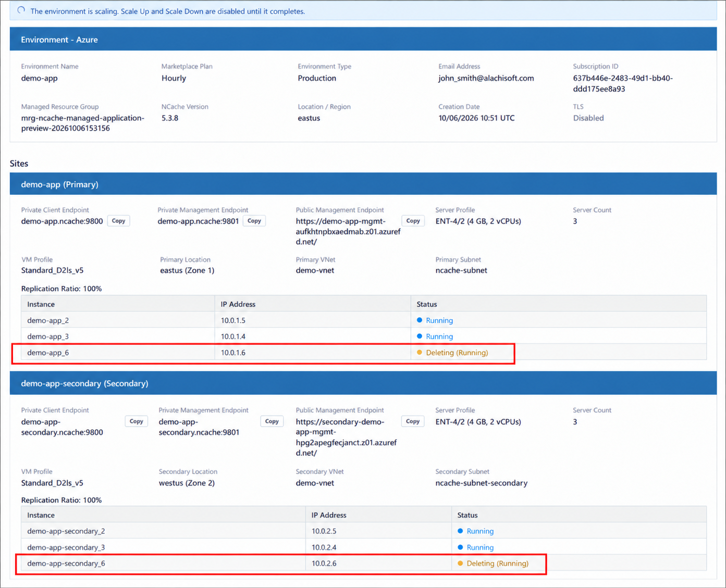Copy the demo-app-secondary.ncache:9800 client endpoint
Image resolution: width=726 pixels, height=588 pixels.
point(136,421)
